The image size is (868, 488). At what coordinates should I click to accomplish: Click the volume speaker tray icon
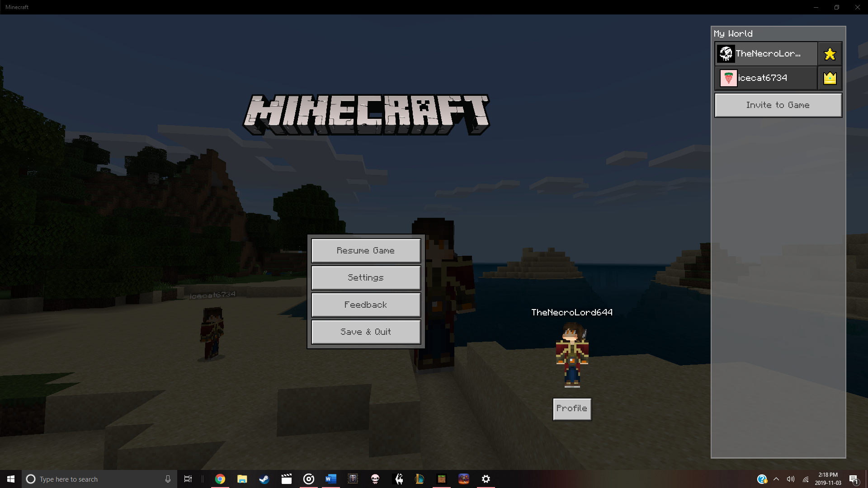791,479
